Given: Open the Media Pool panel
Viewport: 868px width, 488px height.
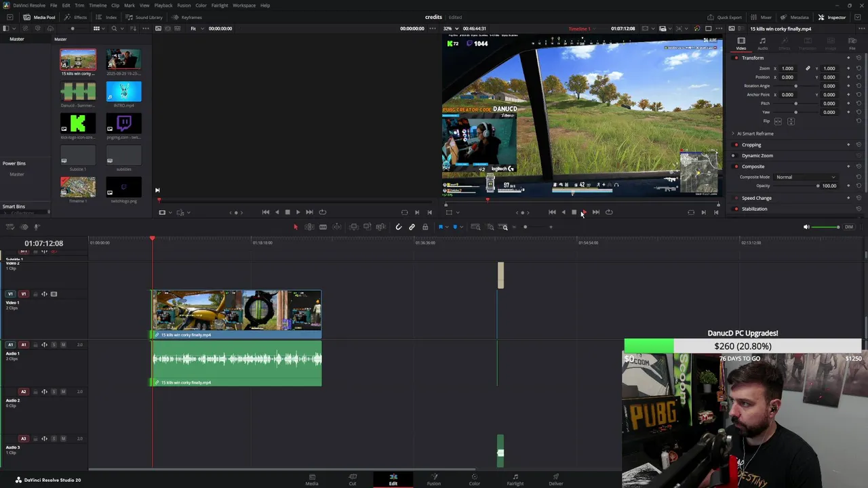Looking at the screenshot, I should [39, 17].
